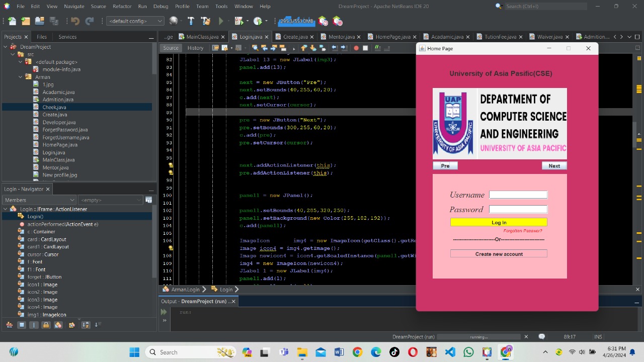Click the memory usage garbage collection bar
Viewport: 644px width, 362px height.
(297, 21)
